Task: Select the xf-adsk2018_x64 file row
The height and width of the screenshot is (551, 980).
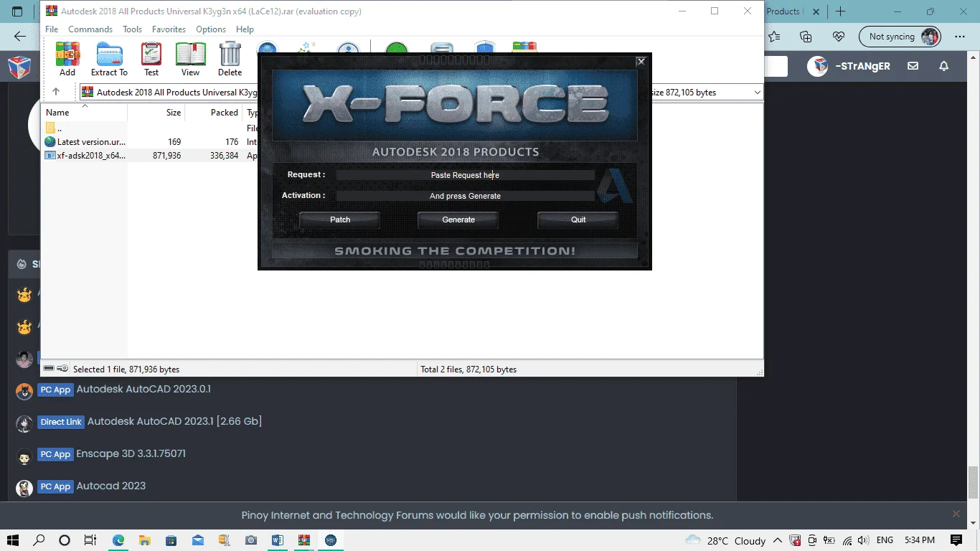Action: pos(151,155)
